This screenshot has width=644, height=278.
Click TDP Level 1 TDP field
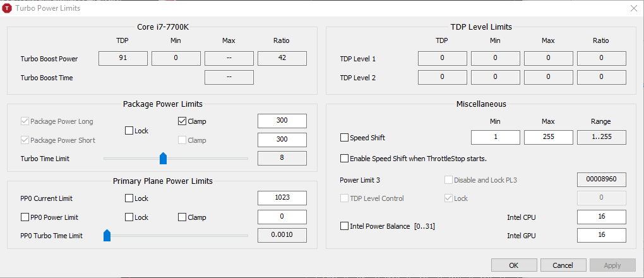coord(443,58)
